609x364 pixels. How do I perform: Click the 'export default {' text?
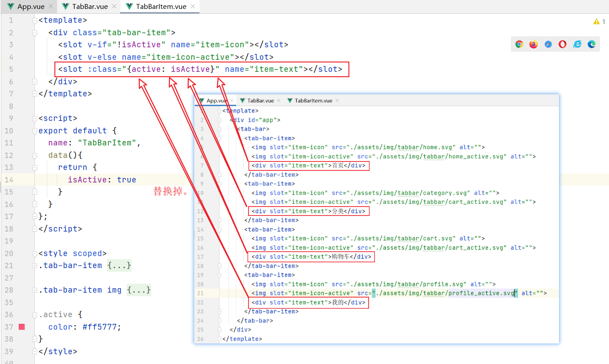click(x=77, y=131)
